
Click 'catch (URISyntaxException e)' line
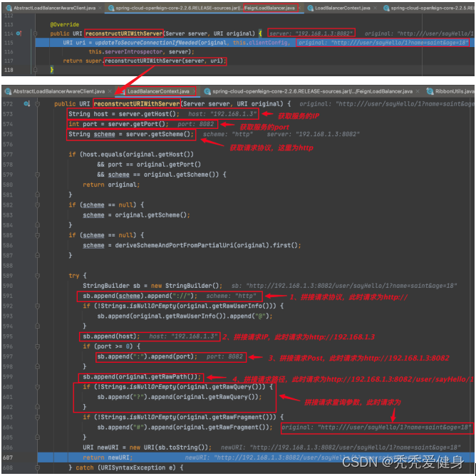(125, 467)
